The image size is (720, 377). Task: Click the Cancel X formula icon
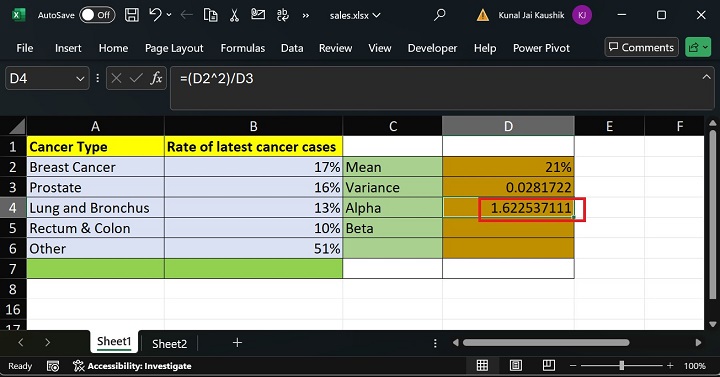116,79
